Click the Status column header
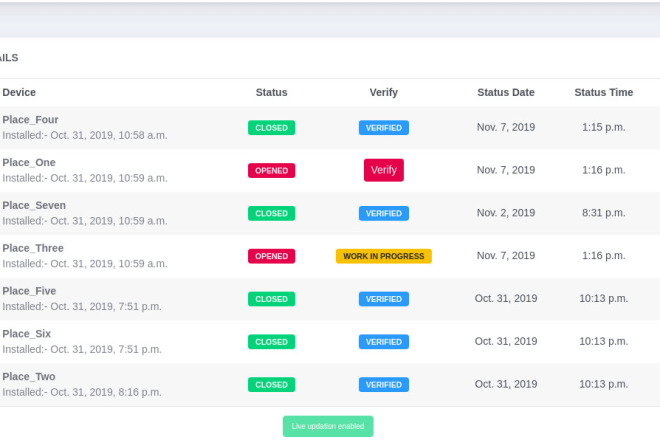The image size is (660, 440). click(271, 92)
